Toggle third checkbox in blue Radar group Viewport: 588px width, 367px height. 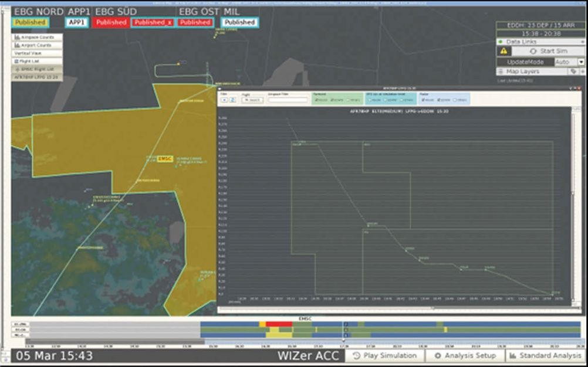[455, 100]
